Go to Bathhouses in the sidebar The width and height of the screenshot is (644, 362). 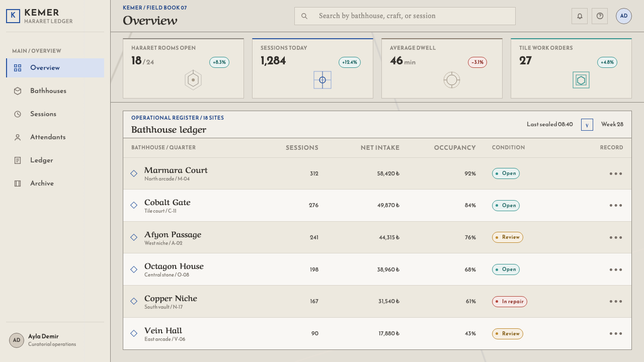[55, 91]
